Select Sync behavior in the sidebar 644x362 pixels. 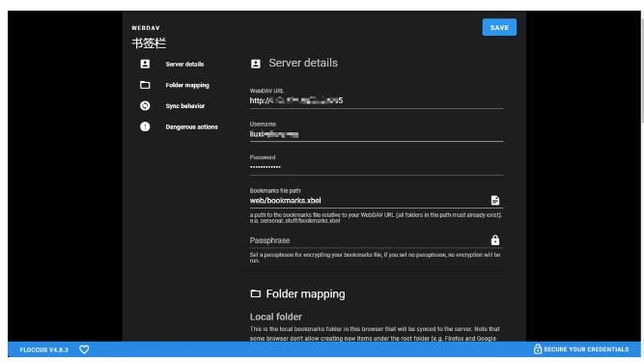tap(184, 106)
